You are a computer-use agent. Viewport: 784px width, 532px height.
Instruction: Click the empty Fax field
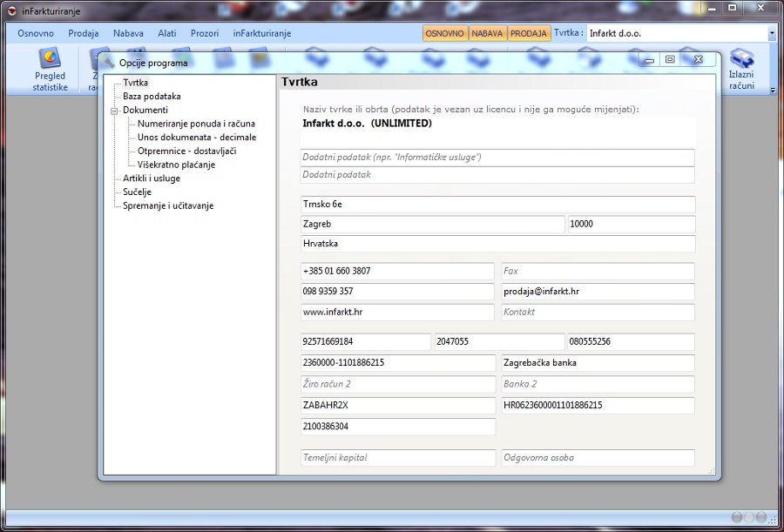point(598,271)
